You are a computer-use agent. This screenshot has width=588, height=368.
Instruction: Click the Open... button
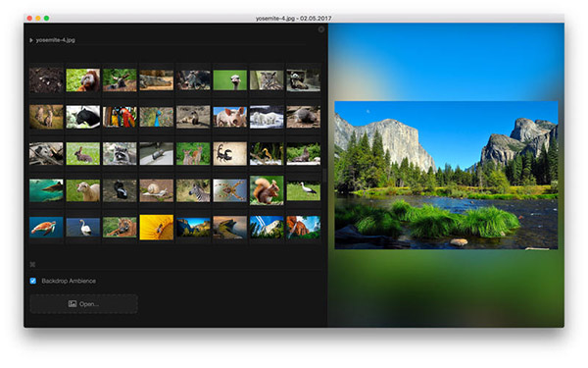83,304
